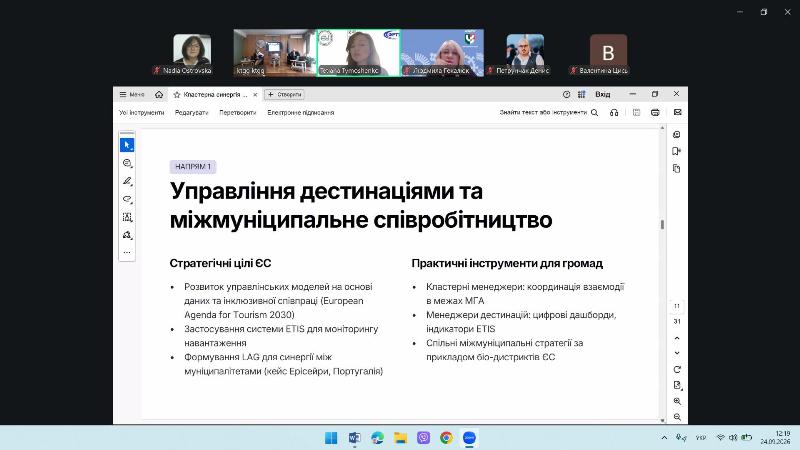Open the read aloud headphones icon

coord(614,113)
